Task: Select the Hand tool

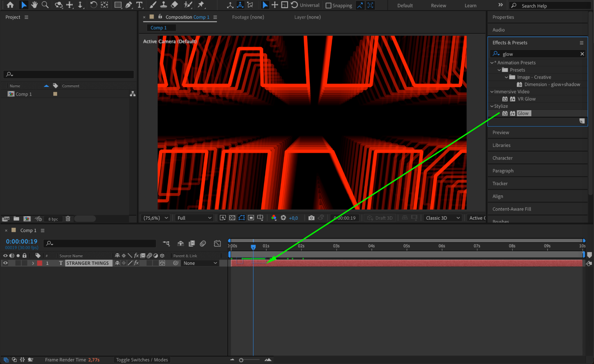Action: (34, 5)
